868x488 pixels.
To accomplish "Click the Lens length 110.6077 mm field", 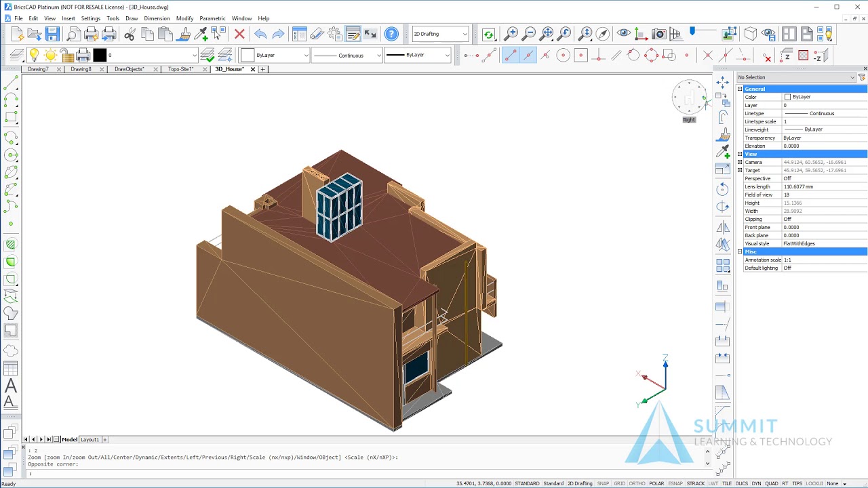I will click(x=825, y=186).
